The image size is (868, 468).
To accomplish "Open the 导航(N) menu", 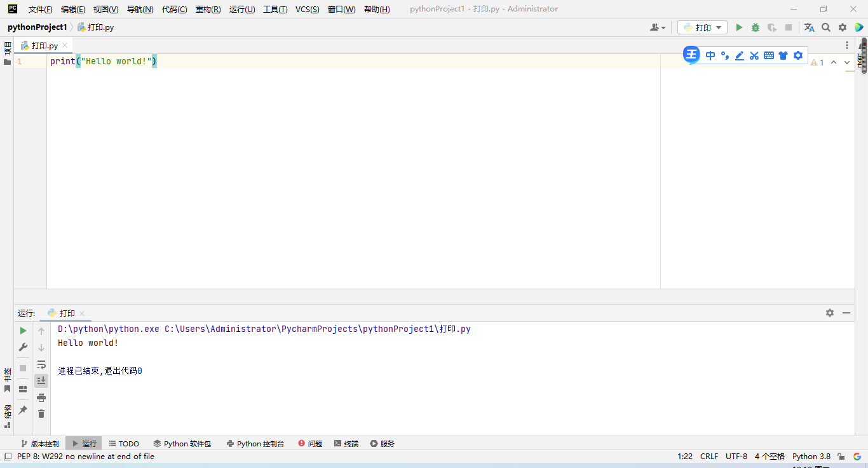I will coord(140,9).
